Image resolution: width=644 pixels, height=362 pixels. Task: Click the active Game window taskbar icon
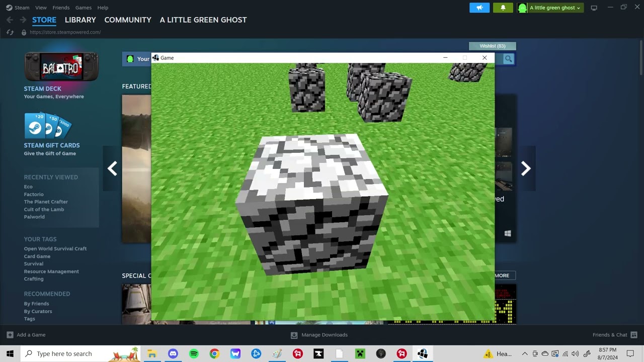point(423,353)
